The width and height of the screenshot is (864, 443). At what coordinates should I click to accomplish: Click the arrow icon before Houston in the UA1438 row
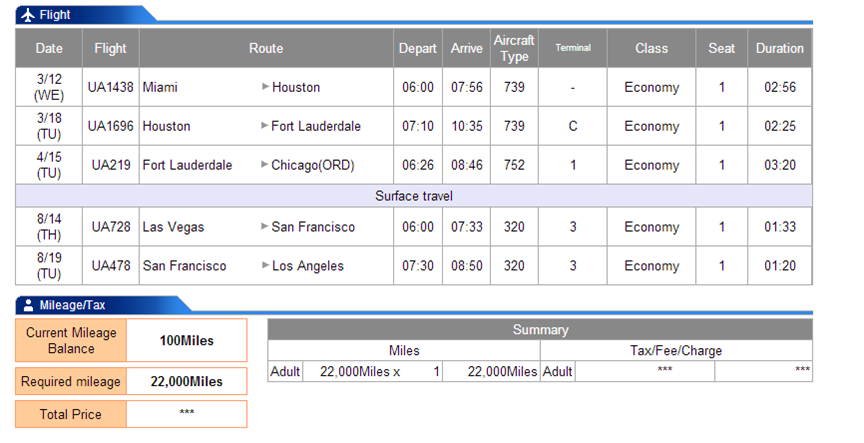tap(265, 87)
